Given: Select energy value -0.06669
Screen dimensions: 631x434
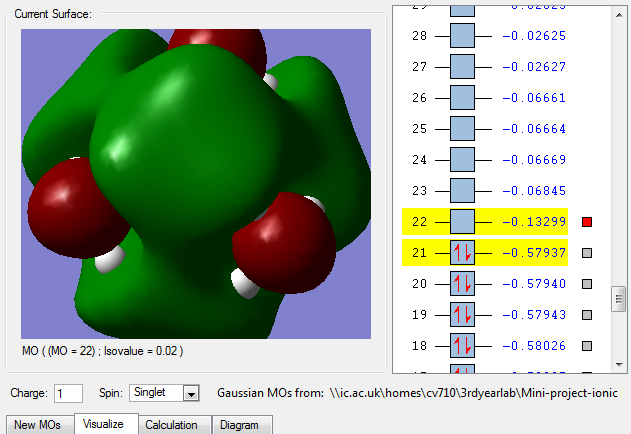Looking at the screenshot, I should click(534, 160).
